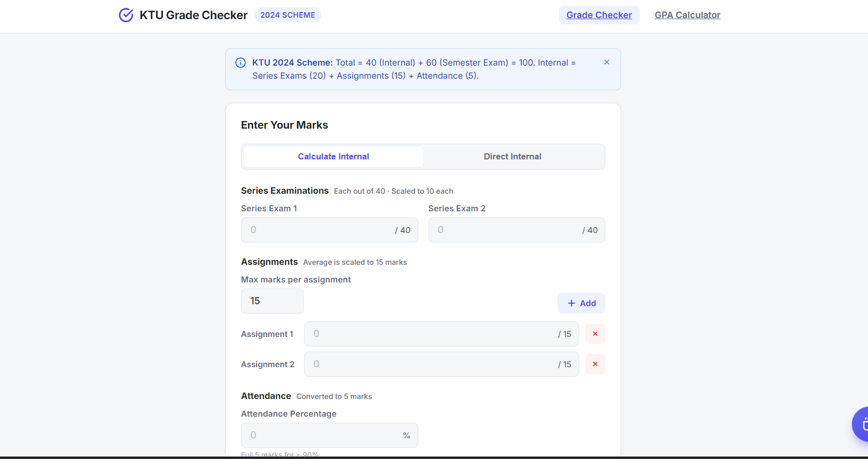Click the Assignment 2 row label
868x459 pixels.
coord(268,364)
